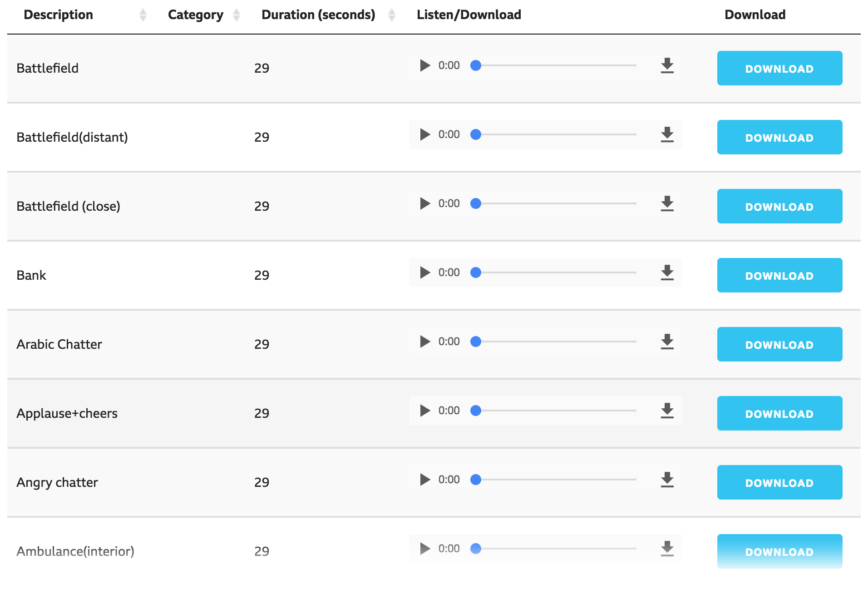Click download arrow icon for Ambulance(interior)
868x614 pixels.
667,549
